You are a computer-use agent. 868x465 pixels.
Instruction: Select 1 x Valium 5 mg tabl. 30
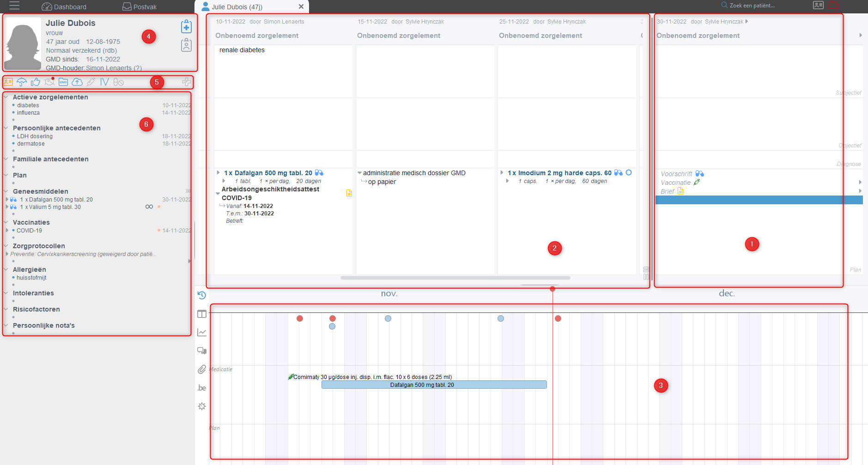[50, 207]
